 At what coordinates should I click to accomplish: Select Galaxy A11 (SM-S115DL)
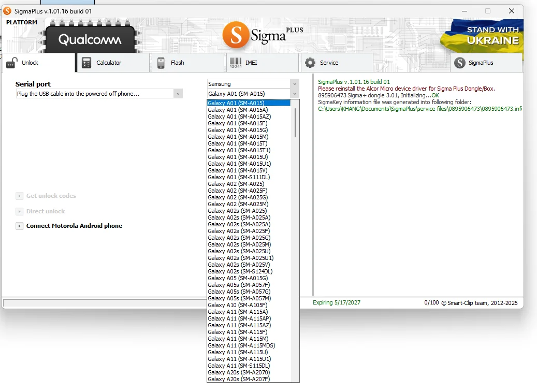249,366
